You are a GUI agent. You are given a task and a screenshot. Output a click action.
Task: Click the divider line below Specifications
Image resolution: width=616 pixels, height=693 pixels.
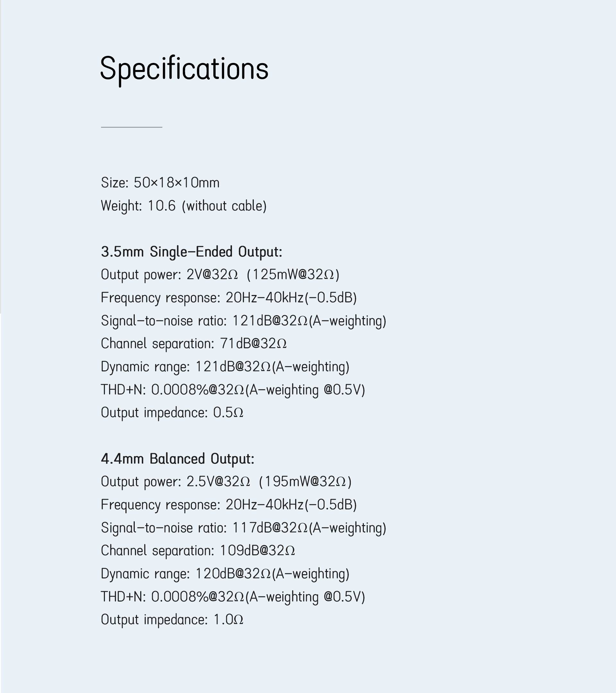coord(132,127)
